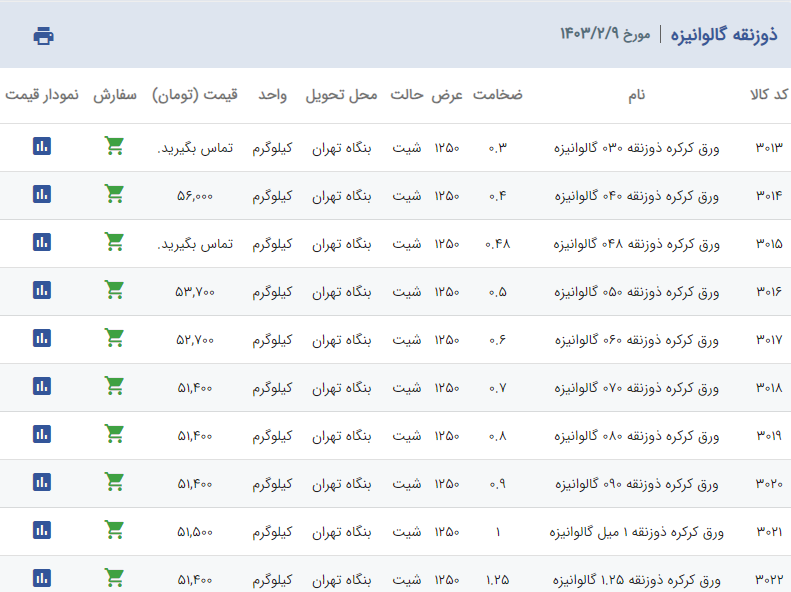Click the 'ضخامت' column header
791x592 pixels.
[497, 95]
